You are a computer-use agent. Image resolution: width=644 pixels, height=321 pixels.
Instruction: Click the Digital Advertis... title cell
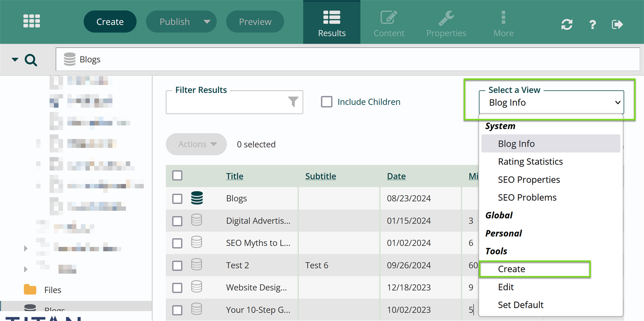click(258, 220)
